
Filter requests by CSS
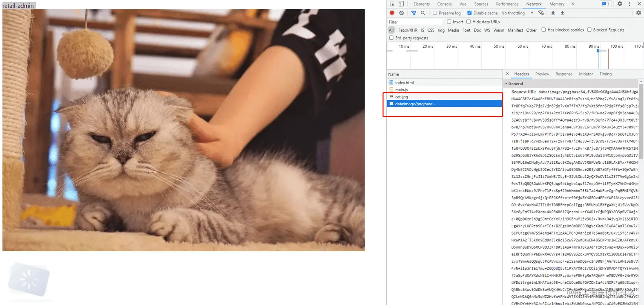point(431,30)
